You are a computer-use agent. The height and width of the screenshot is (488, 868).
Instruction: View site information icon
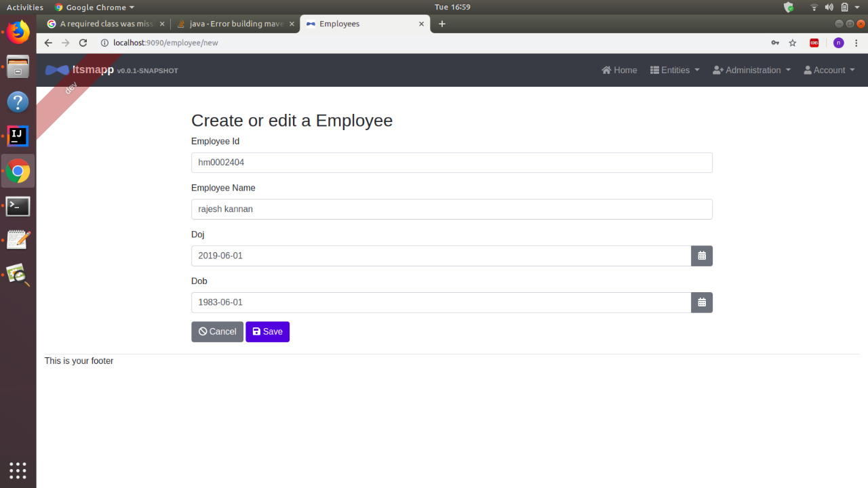click(x=105, y=43)
